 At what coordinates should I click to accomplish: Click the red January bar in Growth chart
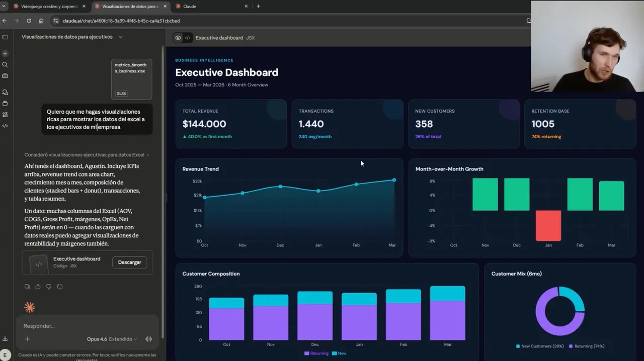pos(548,226)
